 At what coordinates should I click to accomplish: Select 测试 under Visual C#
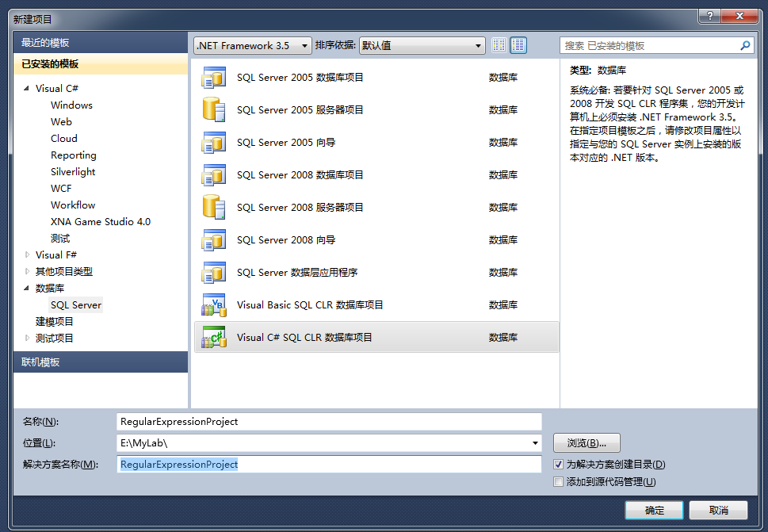pos(60,238)
